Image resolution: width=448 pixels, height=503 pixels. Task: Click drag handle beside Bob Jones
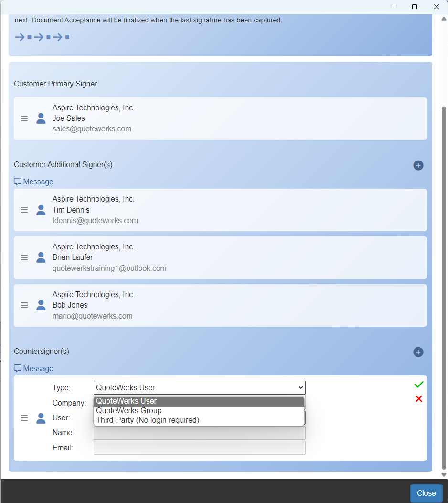[24, 305]
